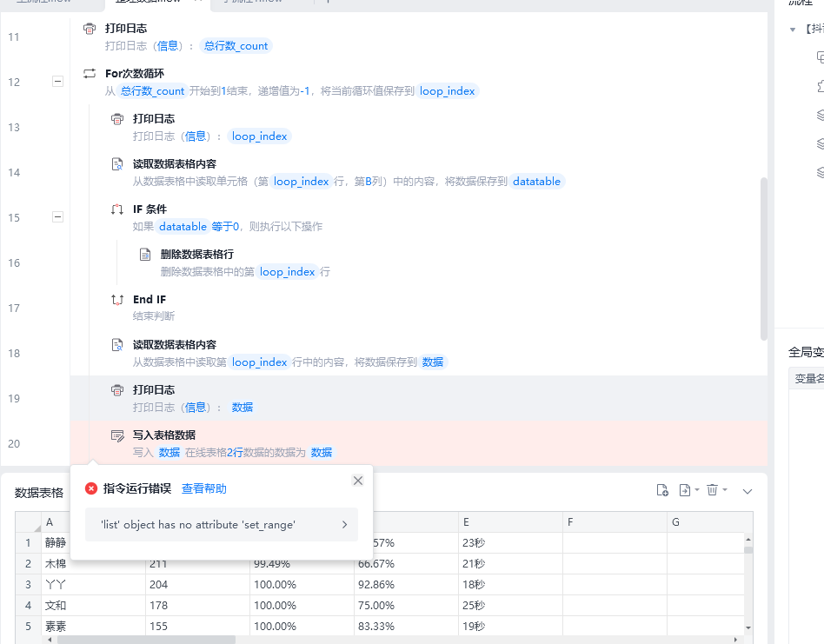The width and height of the screenshot is (824, 644).
Task: Collapse the data table panel with chevron
Action: (x=747, y=491)
